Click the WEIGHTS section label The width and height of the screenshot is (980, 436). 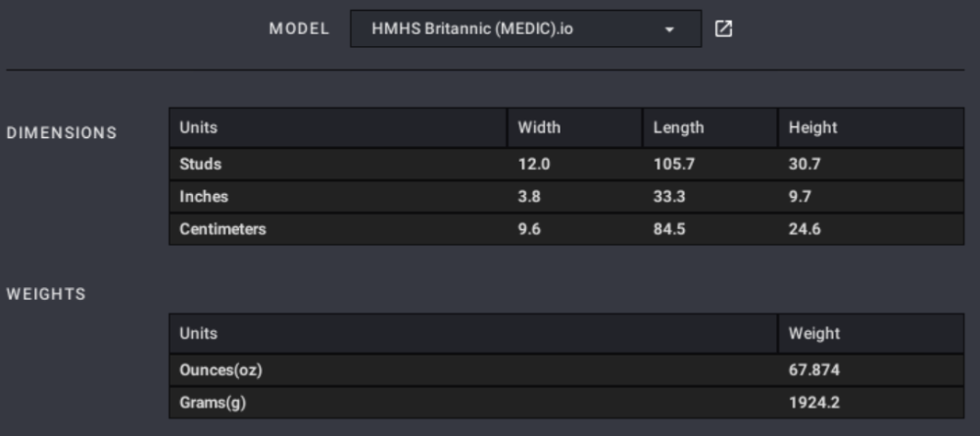point(46,294)
